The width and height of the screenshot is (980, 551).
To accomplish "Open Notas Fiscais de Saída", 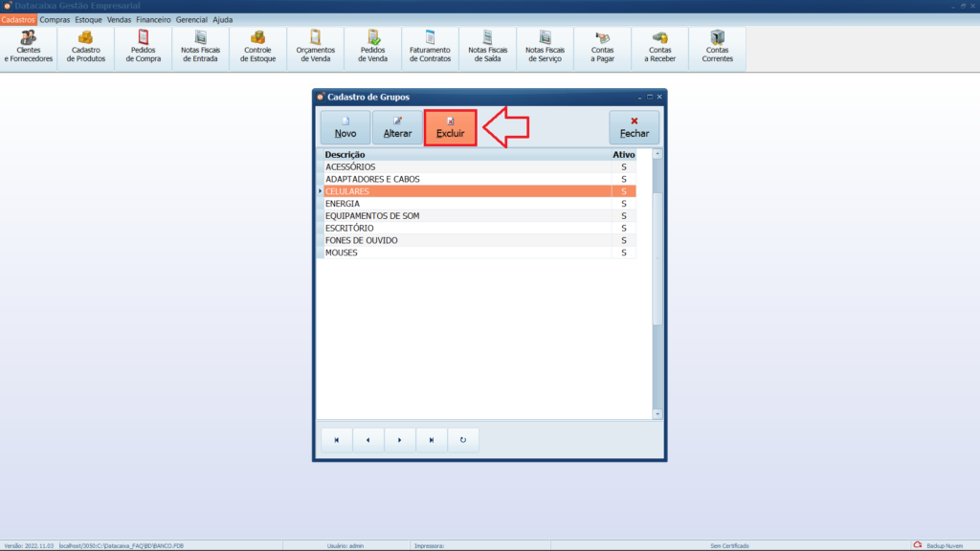I will (487, 47).
